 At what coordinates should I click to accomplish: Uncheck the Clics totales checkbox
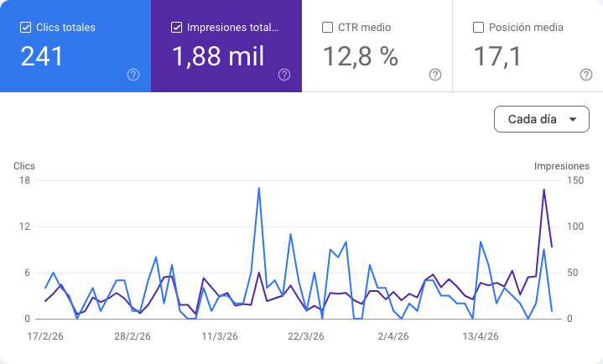[25, 27]
